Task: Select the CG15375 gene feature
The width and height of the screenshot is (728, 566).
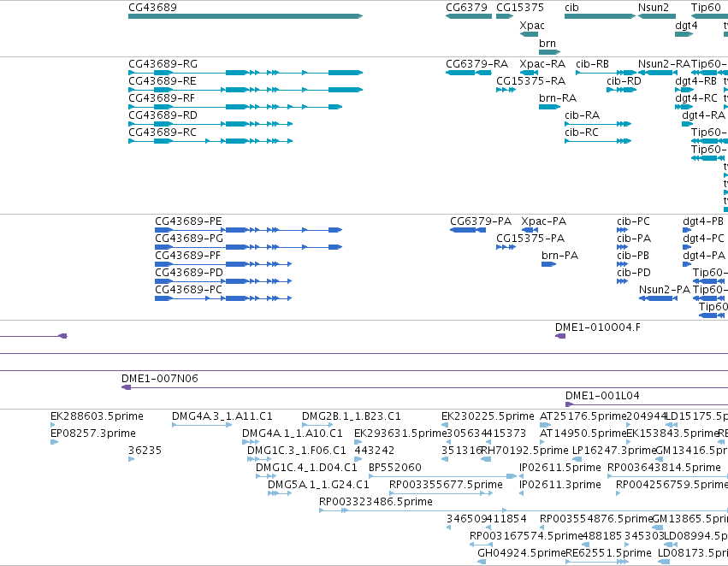Action: pos(505,16)
